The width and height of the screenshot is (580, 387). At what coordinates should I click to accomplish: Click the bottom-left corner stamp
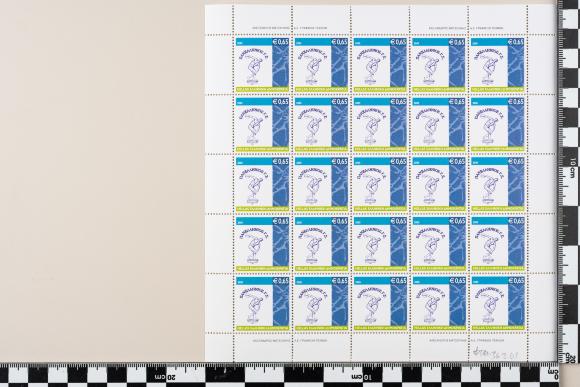click(x=262, y=303)
